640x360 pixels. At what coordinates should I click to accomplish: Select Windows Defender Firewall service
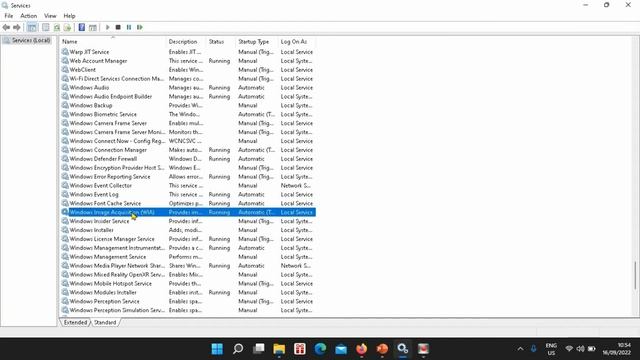click(188, 159)
